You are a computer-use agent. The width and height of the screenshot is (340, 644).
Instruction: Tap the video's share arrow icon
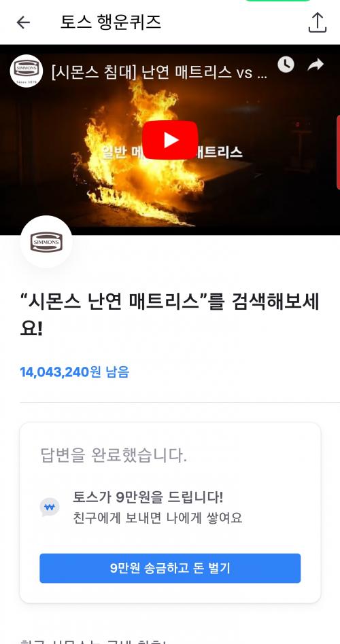[316, 65]
